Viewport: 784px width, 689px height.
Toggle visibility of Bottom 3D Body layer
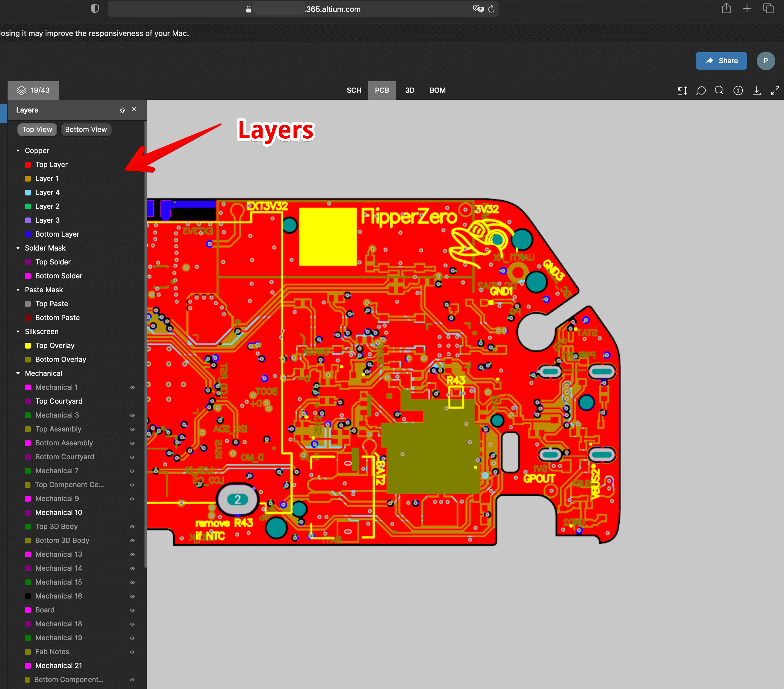click(x=132, y=541)
